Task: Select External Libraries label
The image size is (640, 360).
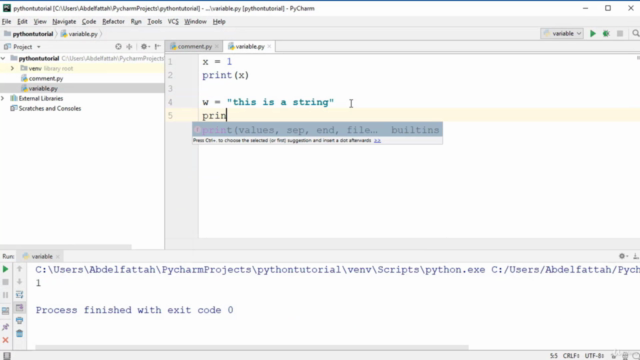Action: [x=41, y=98]
